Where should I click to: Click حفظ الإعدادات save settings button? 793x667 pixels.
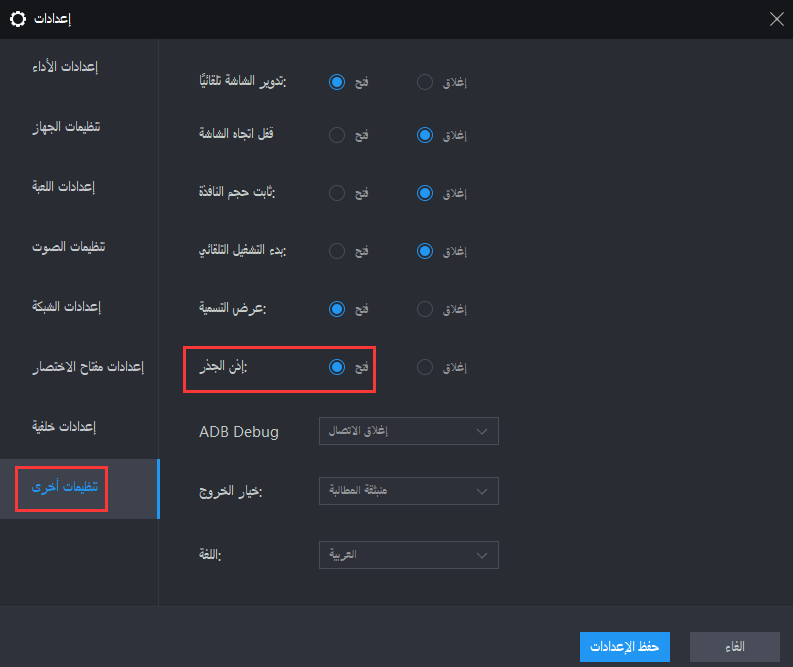coord(625,647)
